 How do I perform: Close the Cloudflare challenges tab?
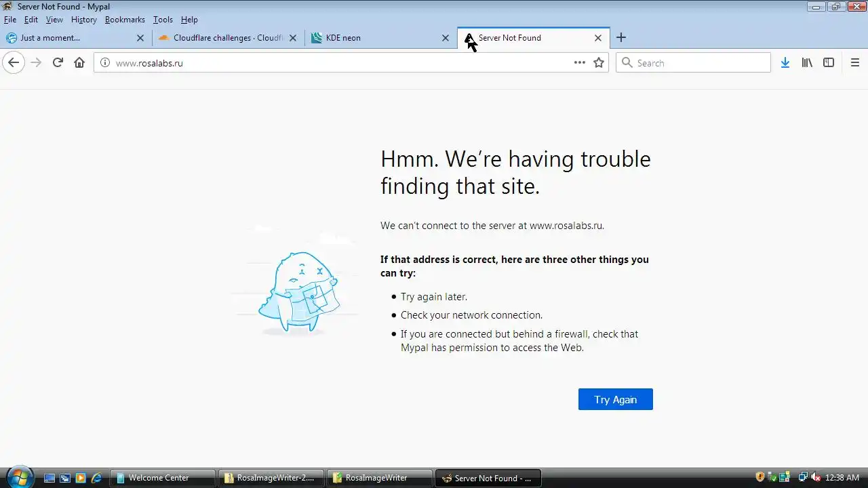pyautogui.click(x=293, y=38)
